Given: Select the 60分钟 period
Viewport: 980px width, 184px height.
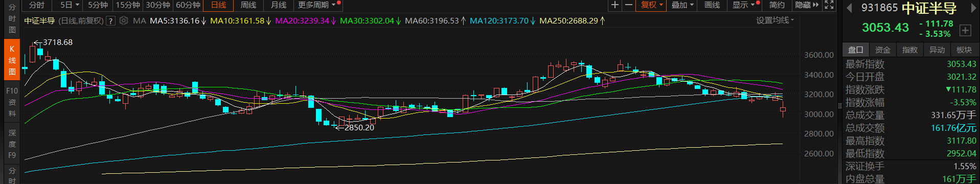Looking at the screenshot, I should coord(188,5).
